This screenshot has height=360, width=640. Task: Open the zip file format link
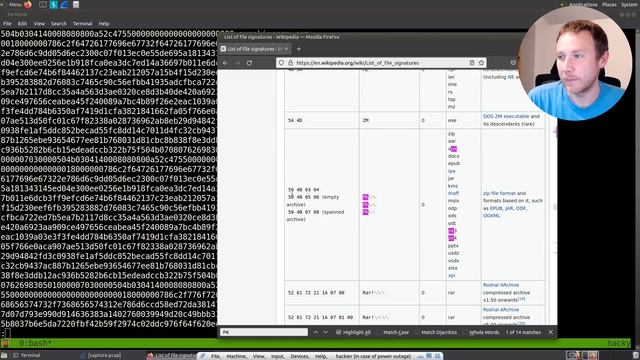499,193
